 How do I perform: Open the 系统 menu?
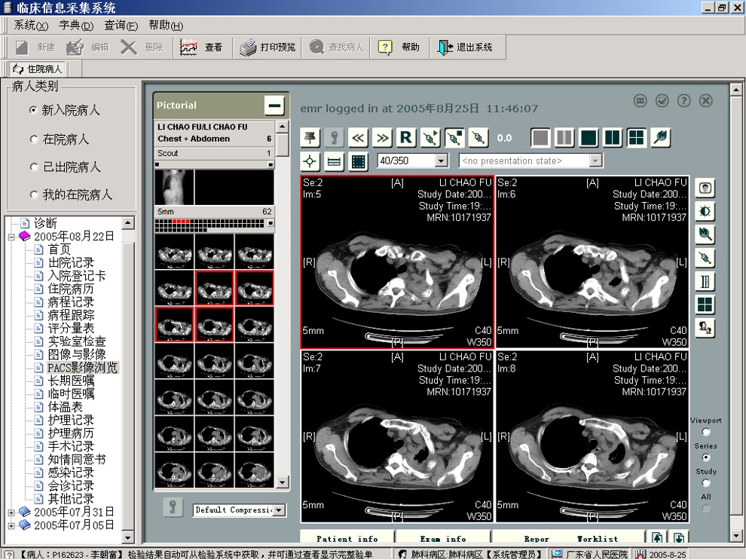(31, 25)
